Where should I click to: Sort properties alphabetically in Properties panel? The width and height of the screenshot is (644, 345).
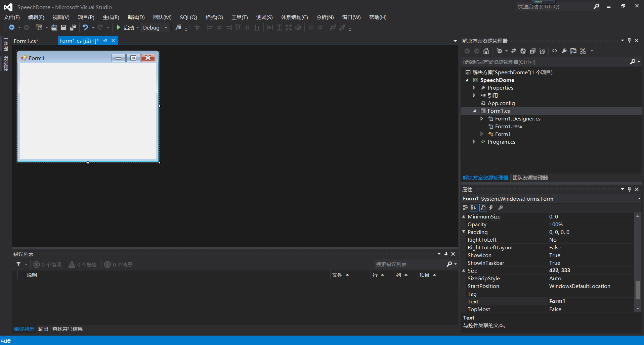tap(473, 208)
